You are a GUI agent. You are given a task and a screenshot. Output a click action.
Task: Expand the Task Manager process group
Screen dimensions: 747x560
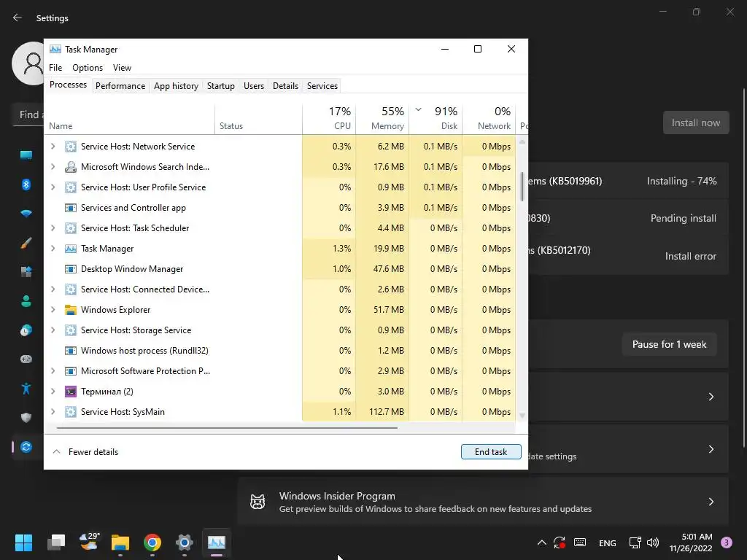coord(53,249)
